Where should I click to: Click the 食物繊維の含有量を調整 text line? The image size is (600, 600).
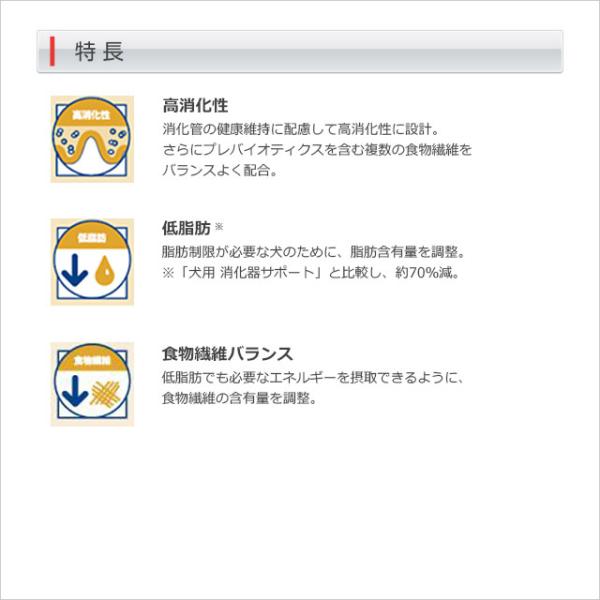pyautogui.click(x=240, y=398)
